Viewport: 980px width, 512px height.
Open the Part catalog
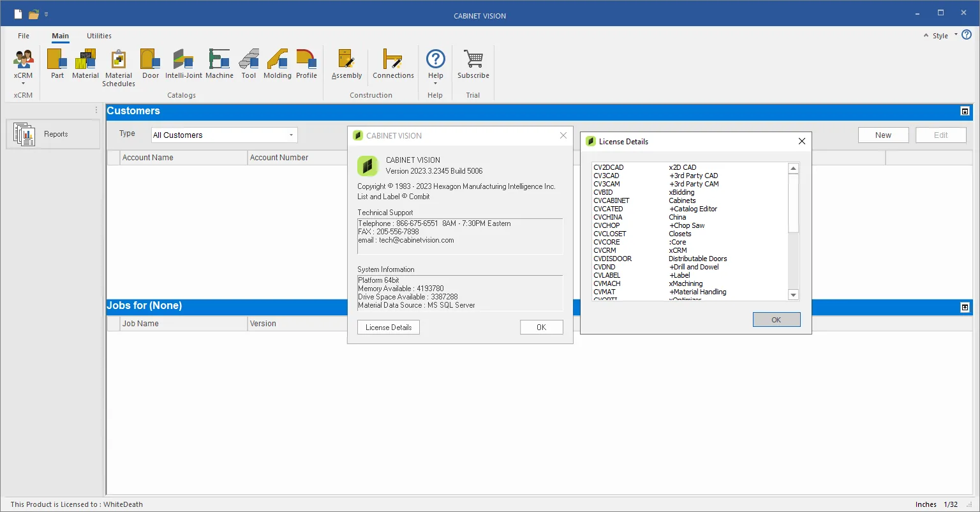pos(57,64)
